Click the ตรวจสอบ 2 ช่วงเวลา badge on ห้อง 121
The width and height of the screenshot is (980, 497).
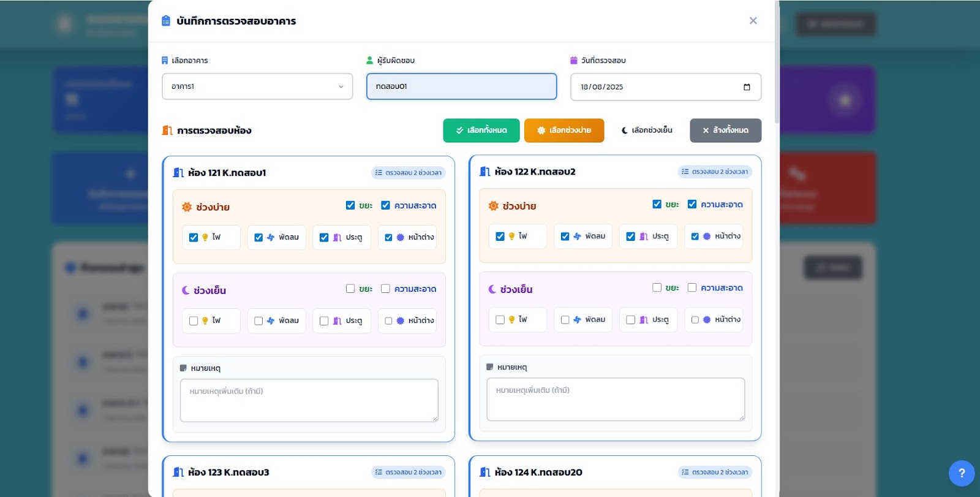pyautogui.click(x=409, y=173)
